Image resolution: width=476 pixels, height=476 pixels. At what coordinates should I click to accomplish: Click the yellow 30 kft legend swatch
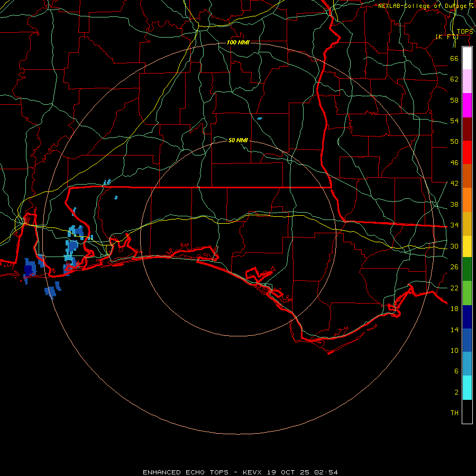click(467, 246)
